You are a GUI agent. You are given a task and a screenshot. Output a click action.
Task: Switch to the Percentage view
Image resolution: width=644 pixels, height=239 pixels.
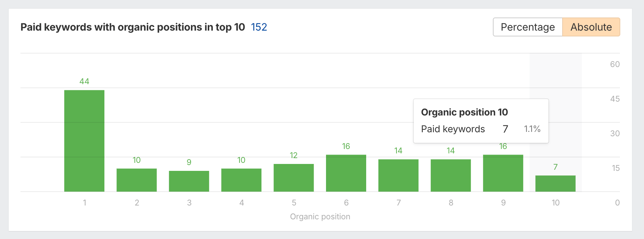[x=528, y=27]
